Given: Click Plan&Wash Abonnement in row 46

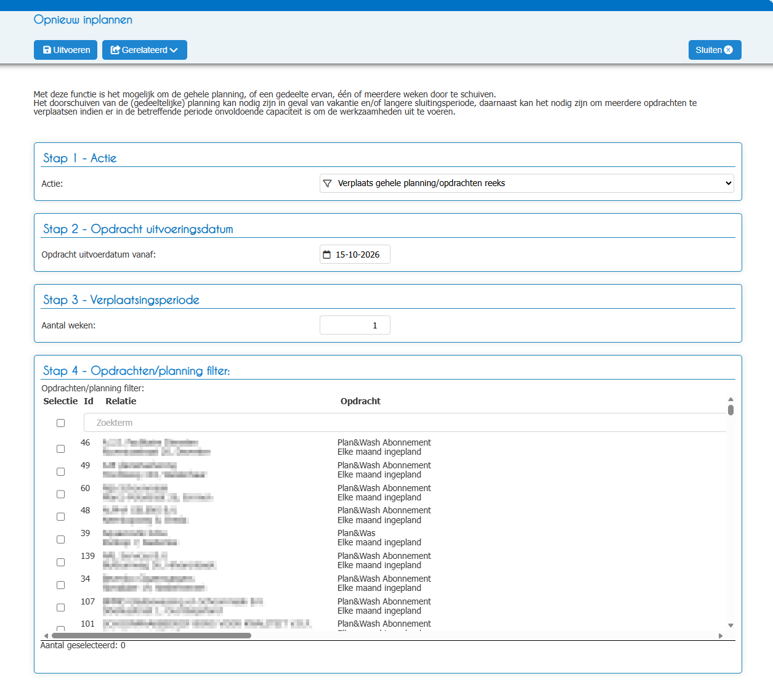Looking at the screenshot, I should pos(384,442).
